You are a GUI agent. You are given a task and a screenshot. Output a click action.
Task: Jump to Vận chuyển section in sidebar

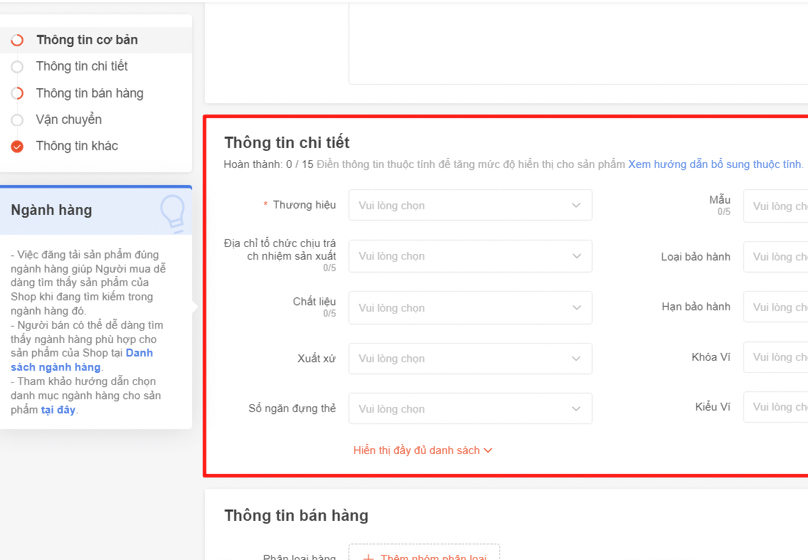pyautogui.click(x=69, y=120)
